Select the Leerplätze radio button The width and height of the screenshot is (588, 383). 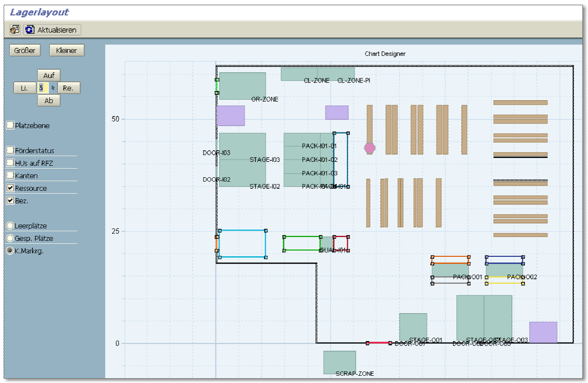(x=10, y=226)
